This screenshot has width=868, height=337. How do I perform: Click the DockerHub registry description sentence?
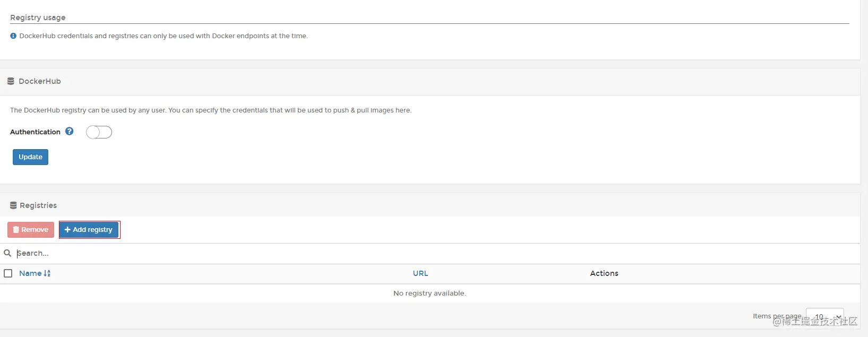pyautogui.click(x=211, y=110)
